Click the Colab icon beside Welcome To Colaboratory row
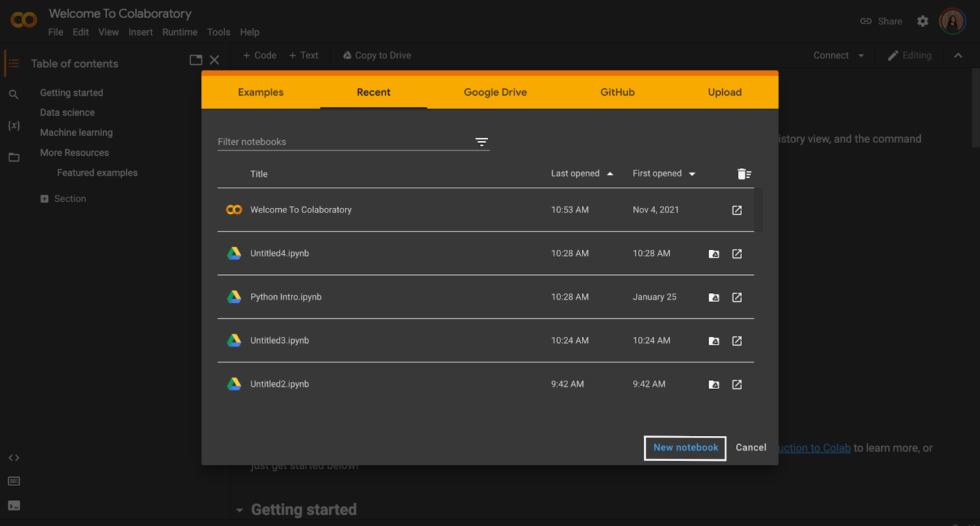The width and height of the screenshot is (980, 526). 234,210
